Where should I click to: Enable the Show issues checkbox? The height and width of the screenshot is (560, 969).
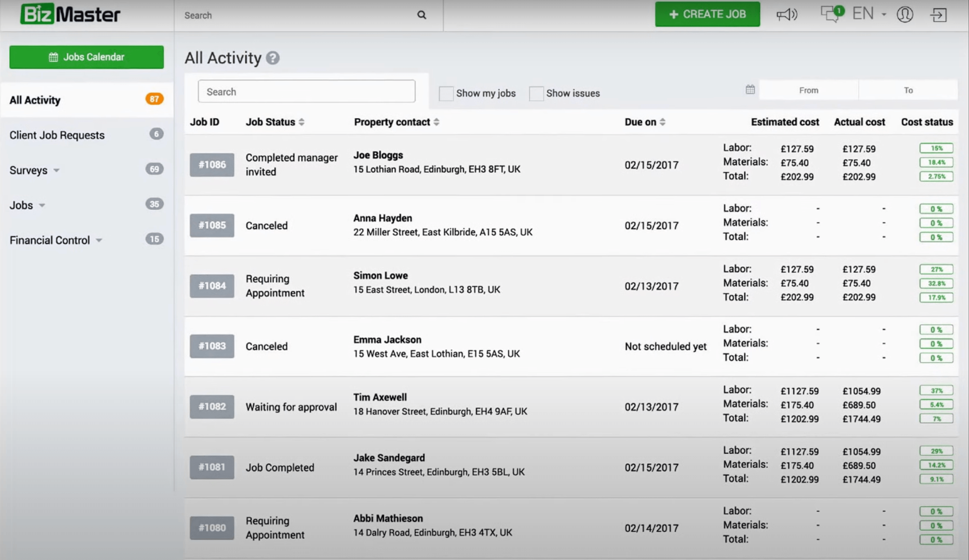coord(536,93)
